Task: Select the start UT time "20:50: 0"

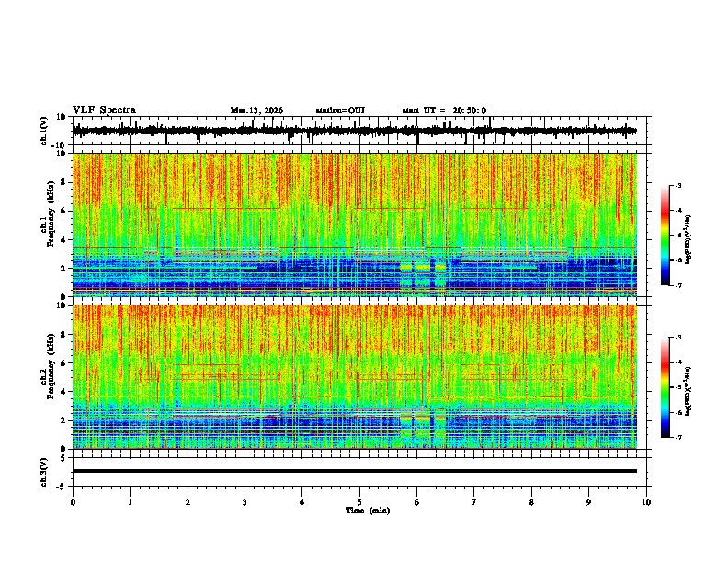Action: pyautogui.click(x=470, y=110)
